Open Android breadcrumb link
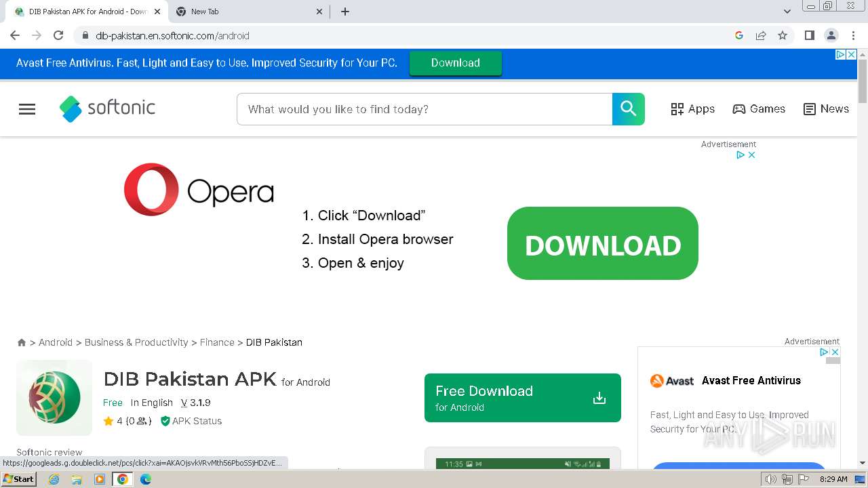Image resolution: width=868 pixels, height=488 pixels. pyautogui.click(x=56, y=343)
